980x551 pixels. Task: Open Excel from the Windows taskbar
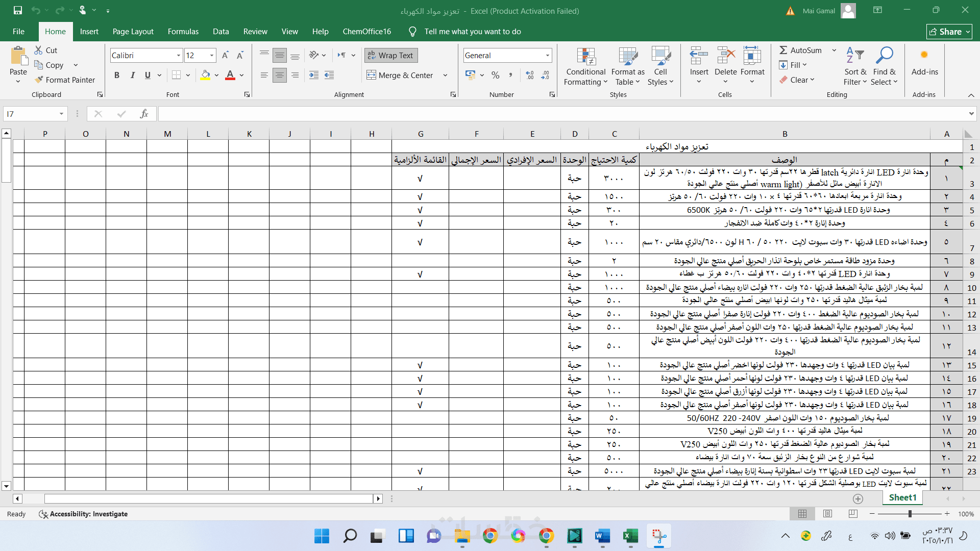click(630, 536)
